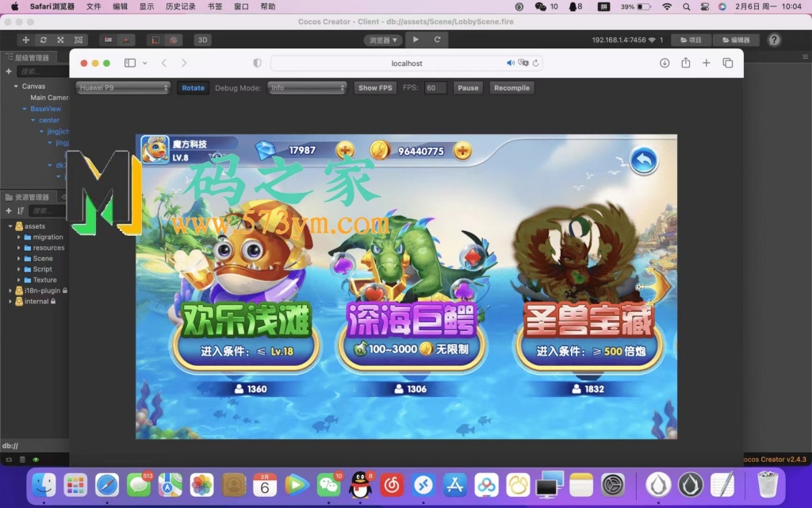Expand the migration folder
This screenshot has height=508, width=812.
tap(19, 237)
